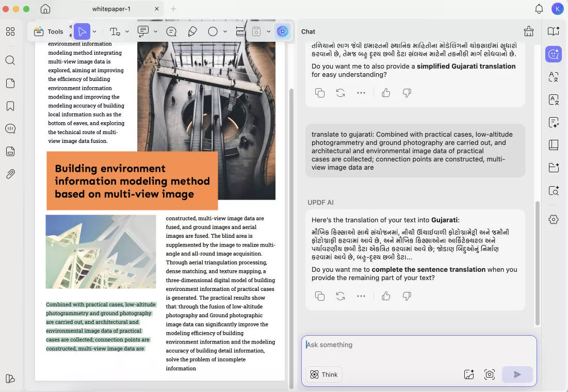
Task: Copy the latest Gujarati translation response
Action: pyautogui.click(x=320, y=296)
